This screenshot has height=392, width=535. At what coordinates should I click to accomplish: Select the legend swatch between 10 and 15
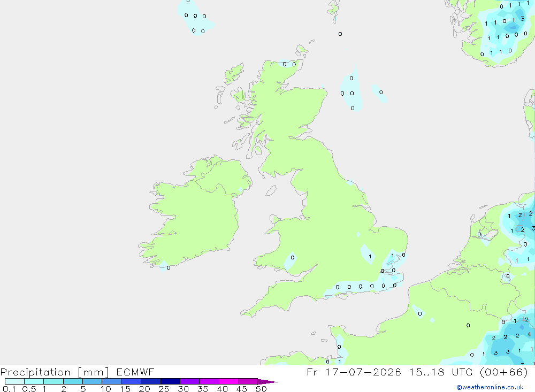pos(112,381)
